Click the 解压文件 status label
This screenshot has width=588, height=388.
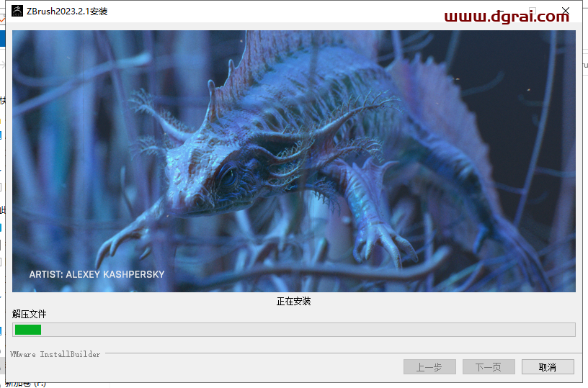click(x=30, y=314)
